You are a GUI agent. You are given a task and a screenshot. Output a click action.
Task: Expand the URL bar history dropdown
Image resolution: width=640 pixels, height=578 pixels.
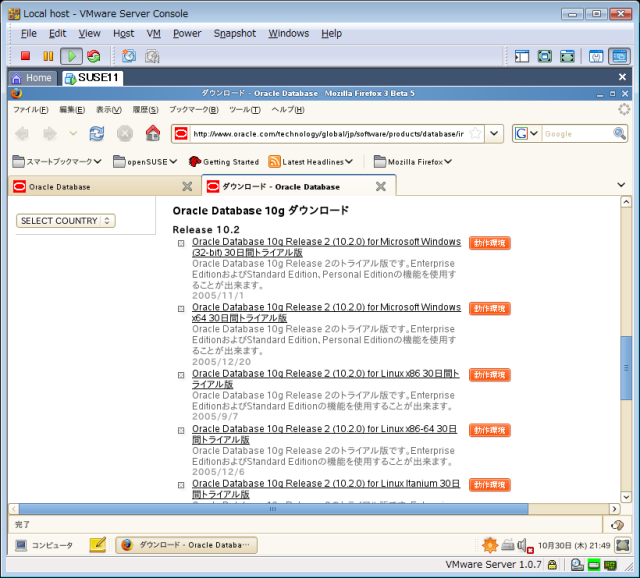click(x=494, y=133)
